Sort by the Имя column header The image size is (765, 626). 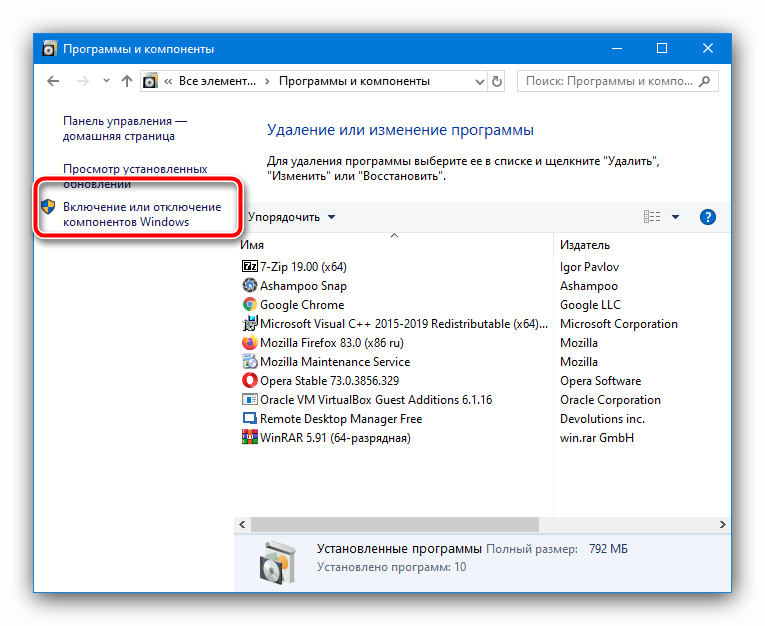252,245
